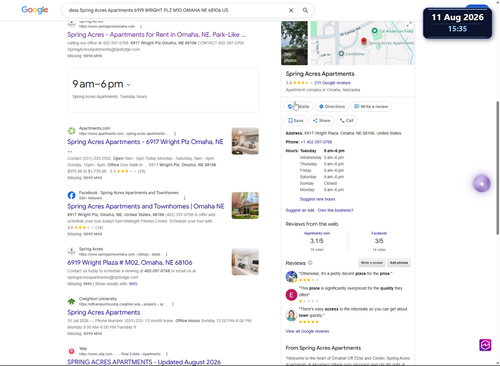The width and height of the screenshot is (500, 366).
Task: Click the Directions button
Action: click(x=332, y=106)
